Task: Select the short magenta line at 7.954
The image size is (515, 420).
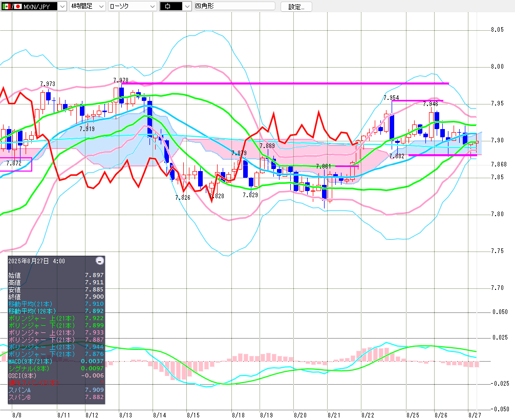Action: click(417, 100)
